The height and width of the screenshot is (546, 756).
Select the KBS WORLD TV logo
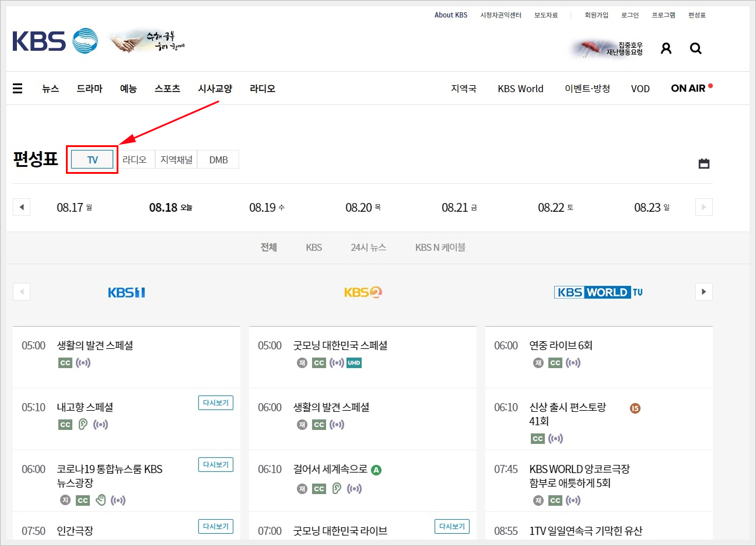598,292
